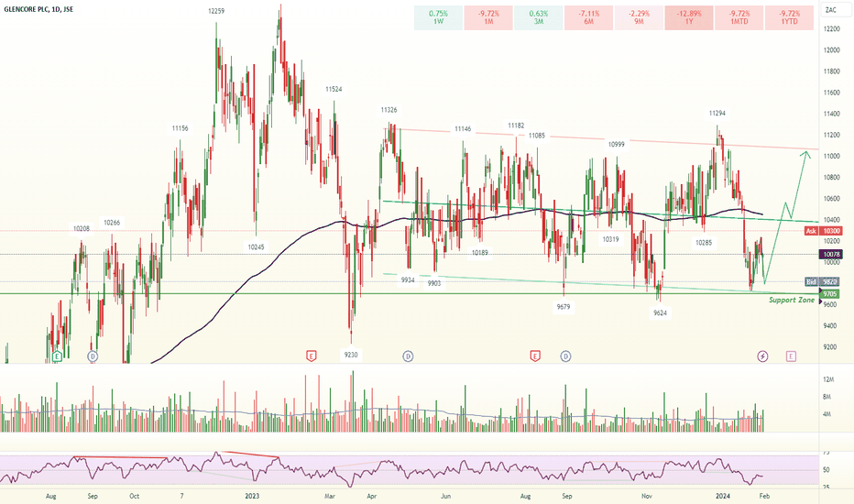
Task: Click the Nov label on the time axis
Action: [x=647, y=496]
